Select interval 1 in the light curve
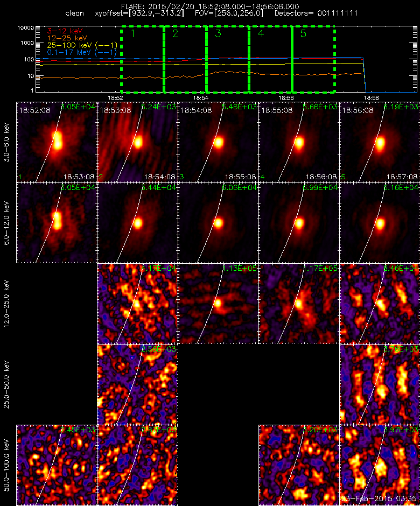Screen dimensions: 420x506 tap(143, 59)
